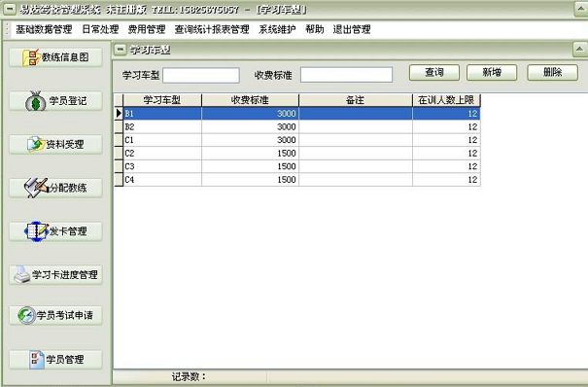Click the limit 12 in row C3

coord(446,166)
